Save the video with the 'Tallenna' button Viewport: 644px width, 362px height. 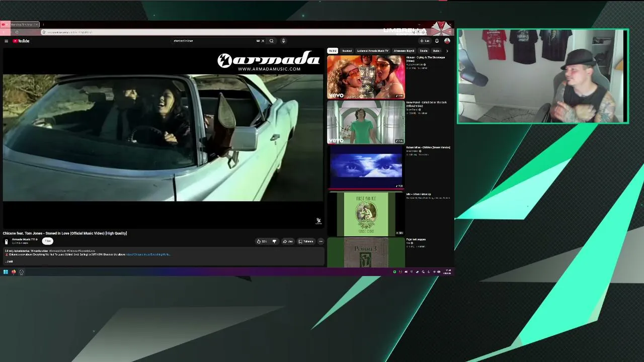click(306, 241)
